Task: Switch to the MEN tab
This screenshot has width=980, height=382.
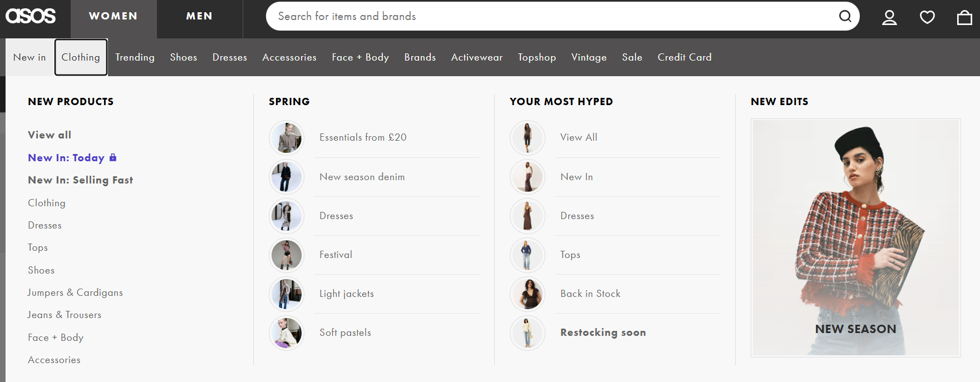Action: (199, 16)
